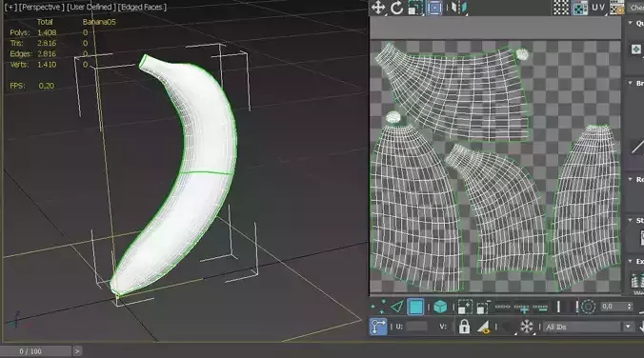Click the Verts count 1.410
Screen dimensions: 644x358
[47, 65]
